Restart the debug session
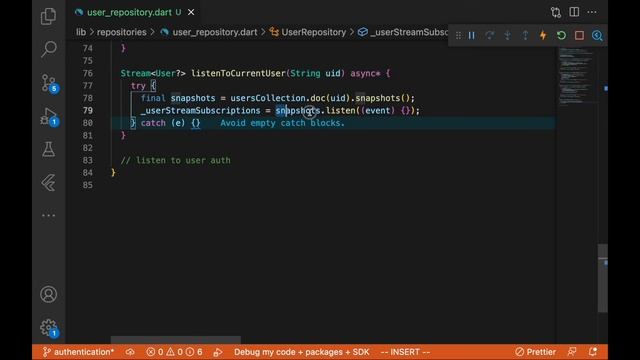This screenshot has width=640, height=360. (561, 36)
